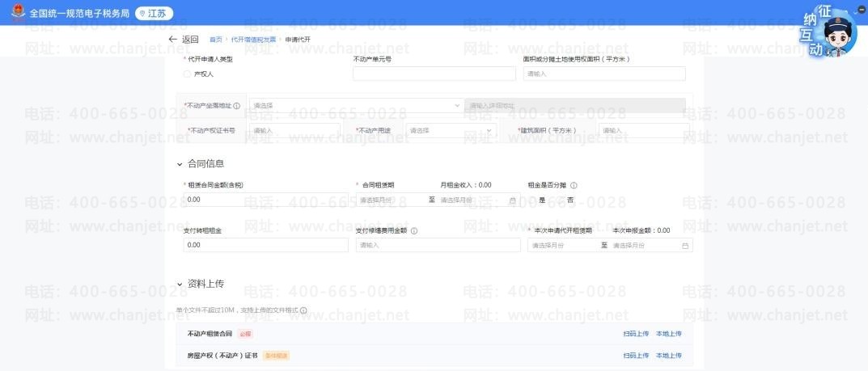Image resolution: width=868 pixels, height=371 pixels.
Task: Open the info icon beside 不动产坐落地址
Action: (x=237, y=106)
